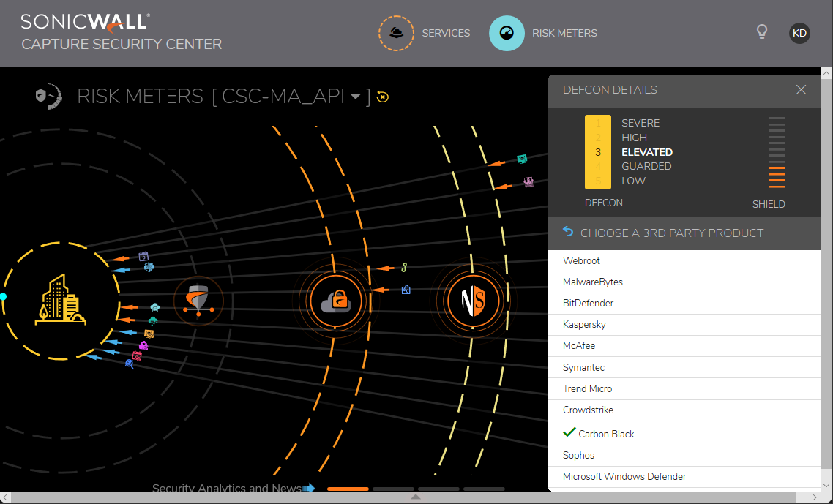
Task: Open the Services hat icon
Action: click(x=396, y=33)
